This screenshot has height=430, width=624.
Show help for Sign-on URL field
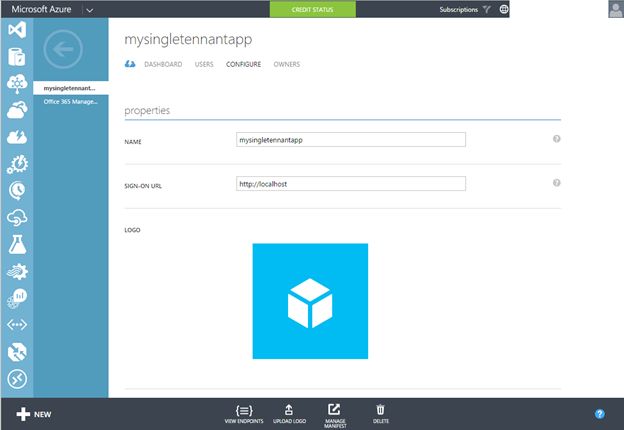click(557, 183)
